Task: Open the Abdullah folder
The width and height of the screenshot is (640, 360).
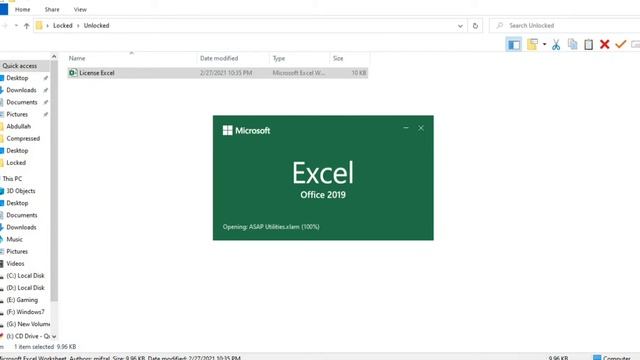Action: 18,127
